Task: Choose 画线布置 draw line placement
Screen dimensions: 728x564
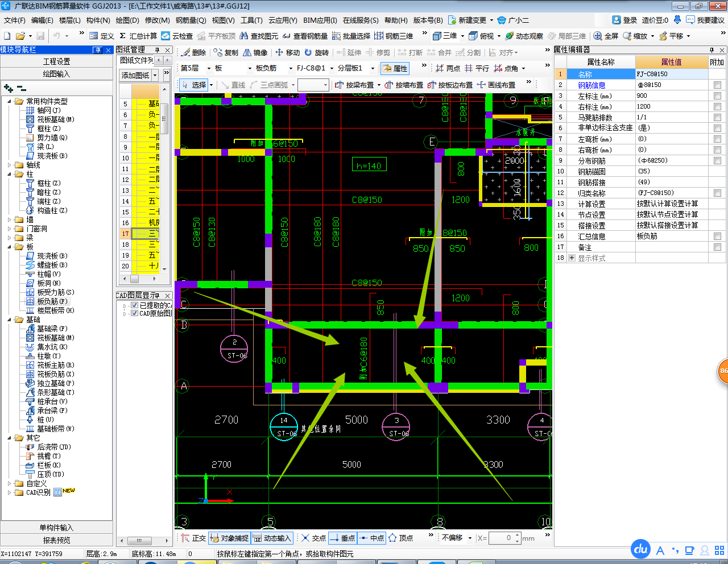Action: pos(497,85)
